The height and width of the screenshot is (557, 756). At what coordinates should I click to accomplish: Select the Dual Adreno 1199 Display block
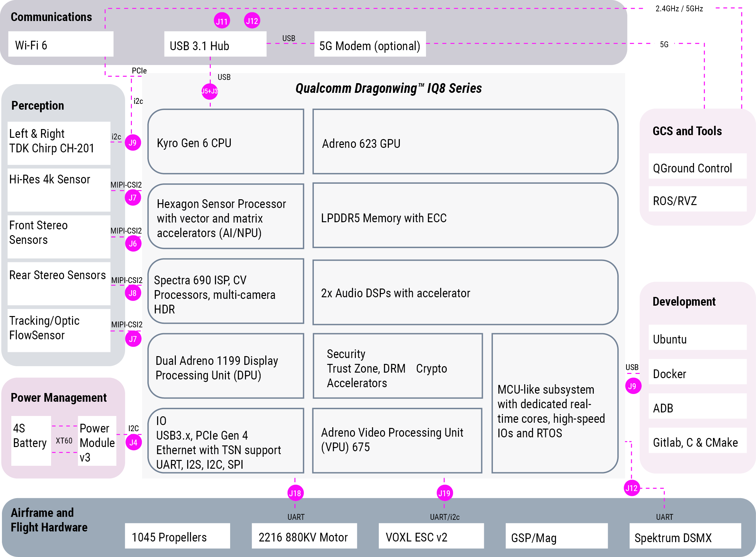(226, 366)
